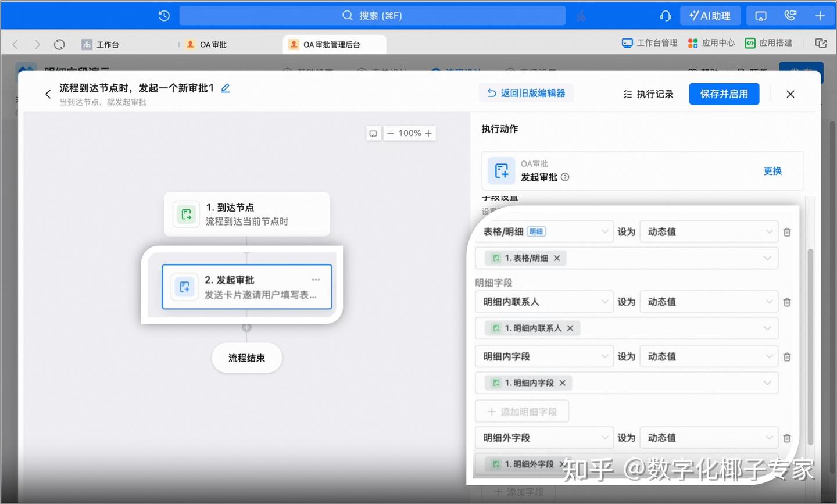Remove the 1.明细内字段 tag
Screen dimensions: 837x504
coord(563,383)
